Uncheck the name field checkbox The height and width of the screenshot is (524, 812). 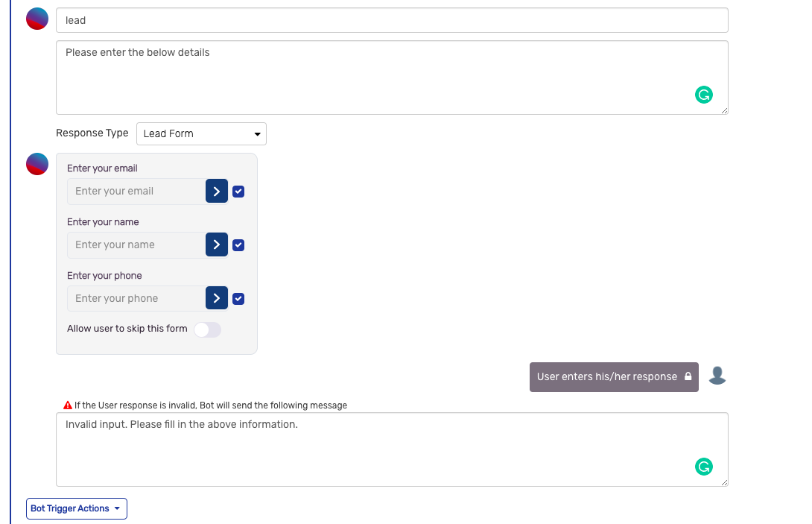238,245
